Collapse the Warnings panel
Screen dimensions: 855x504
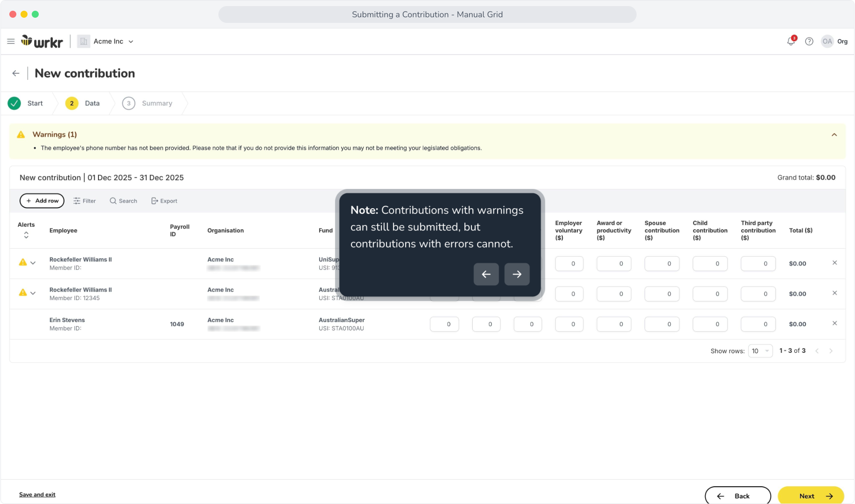click(x=834, y=135)
